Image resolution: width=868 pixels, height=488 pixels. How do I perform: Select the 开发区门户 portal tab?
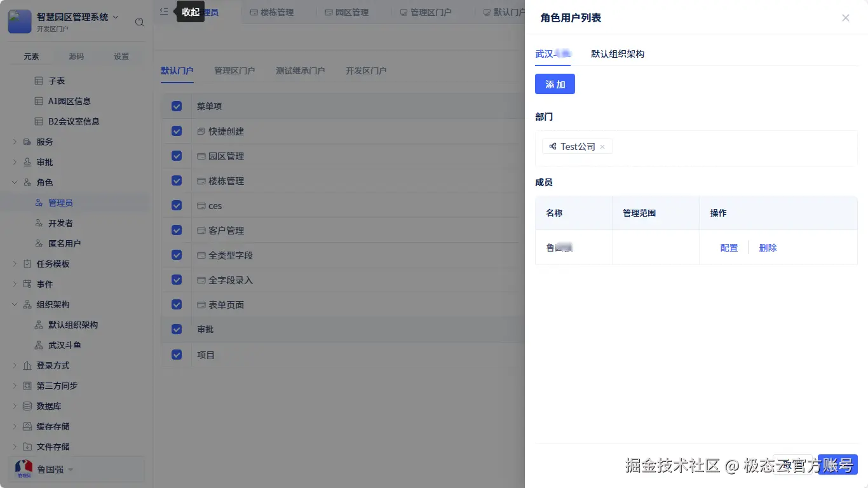tap(366, 71)
